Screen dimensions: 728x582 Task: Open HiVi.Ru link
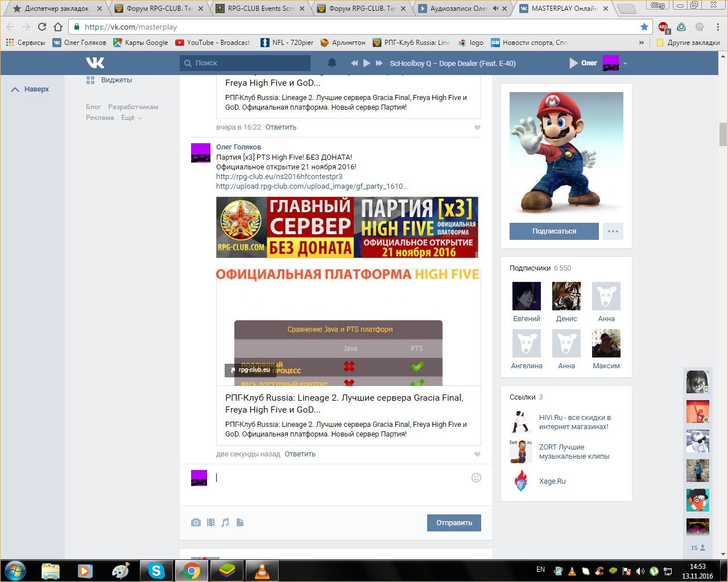(x=575, y=422)
